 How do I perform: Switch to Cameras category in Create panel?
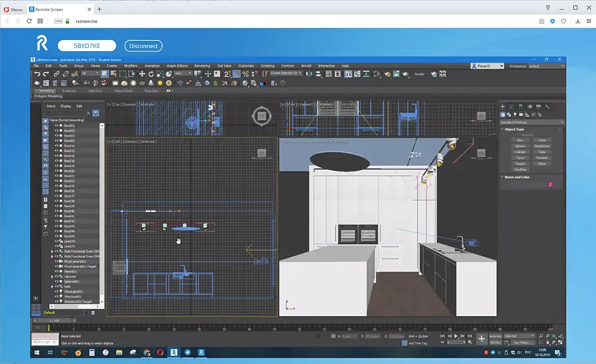pyautogui.click(x=521, y=115)
